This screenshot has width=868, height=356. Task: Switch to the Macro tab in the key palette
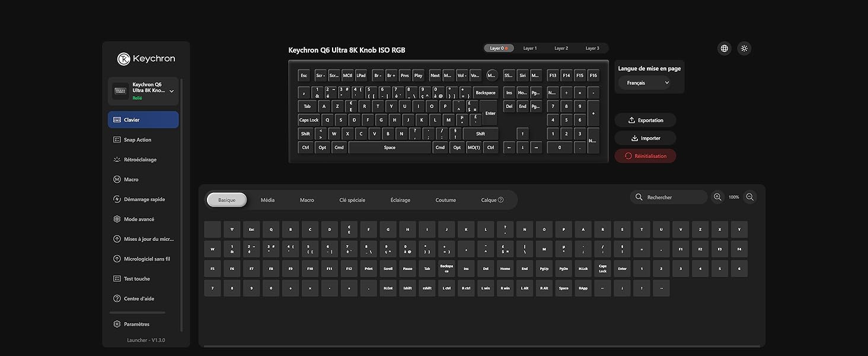click(x=307, y=200)
